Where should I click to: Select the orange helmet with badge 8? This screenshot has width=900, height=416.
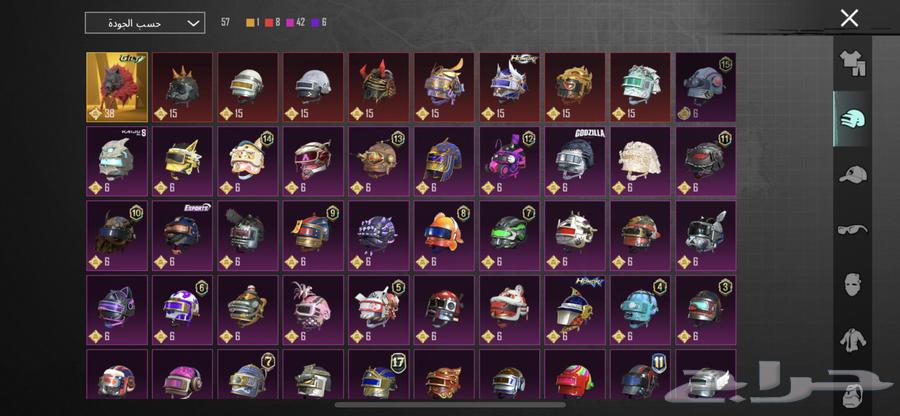click(x=444, y=235)
